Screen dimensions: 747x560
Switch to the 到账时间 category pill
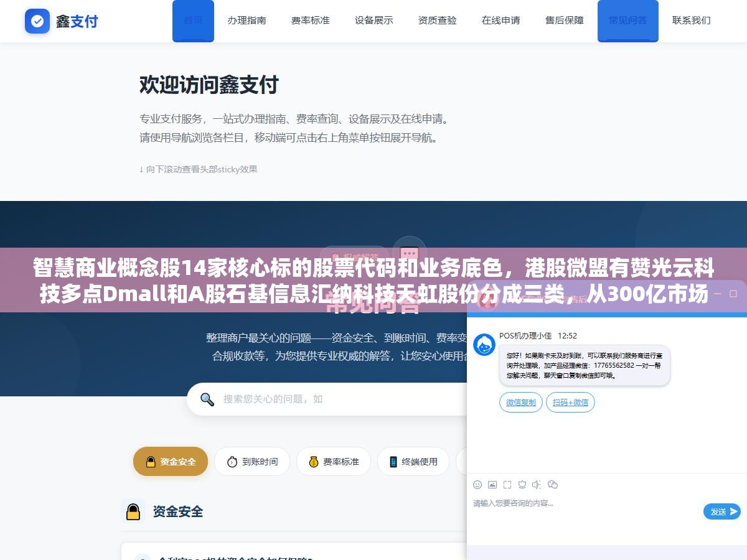252,462
